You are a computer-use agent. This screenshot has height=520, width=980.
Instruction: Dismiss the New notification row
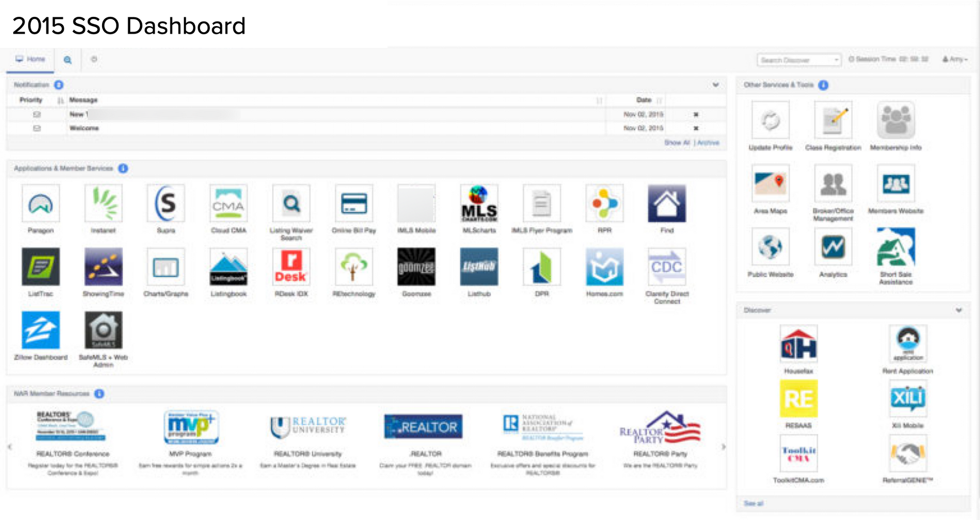(696, 115)
